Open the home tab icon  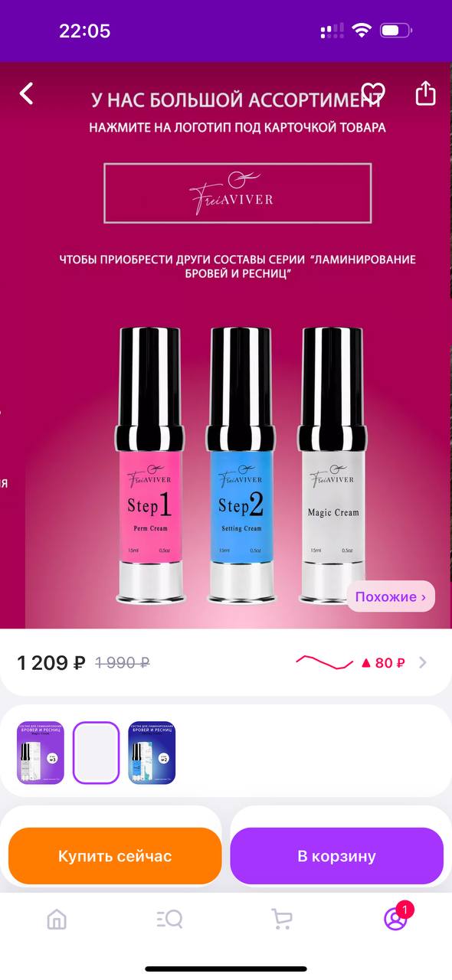click(57, 919)
